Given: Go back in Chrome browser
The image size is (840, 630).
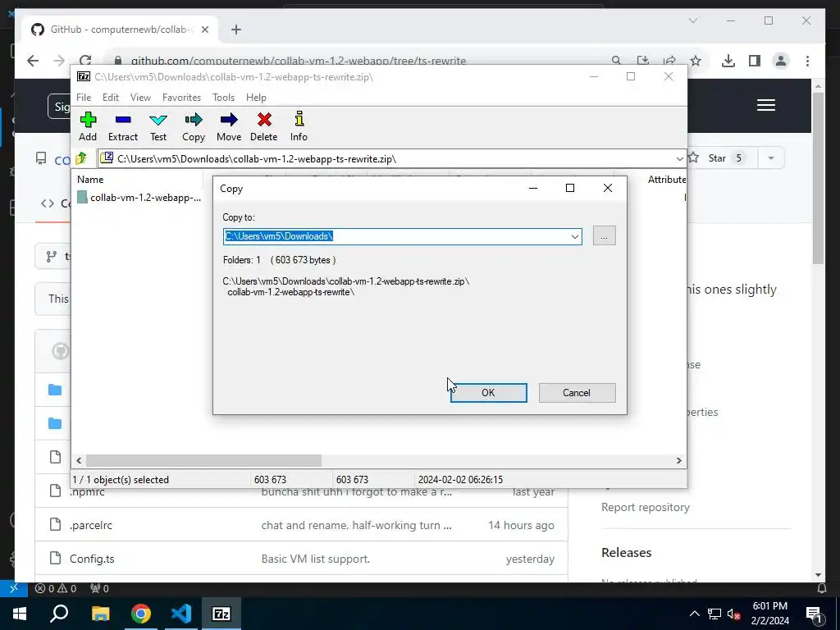Looking at the screenshot, I should 33,61.
